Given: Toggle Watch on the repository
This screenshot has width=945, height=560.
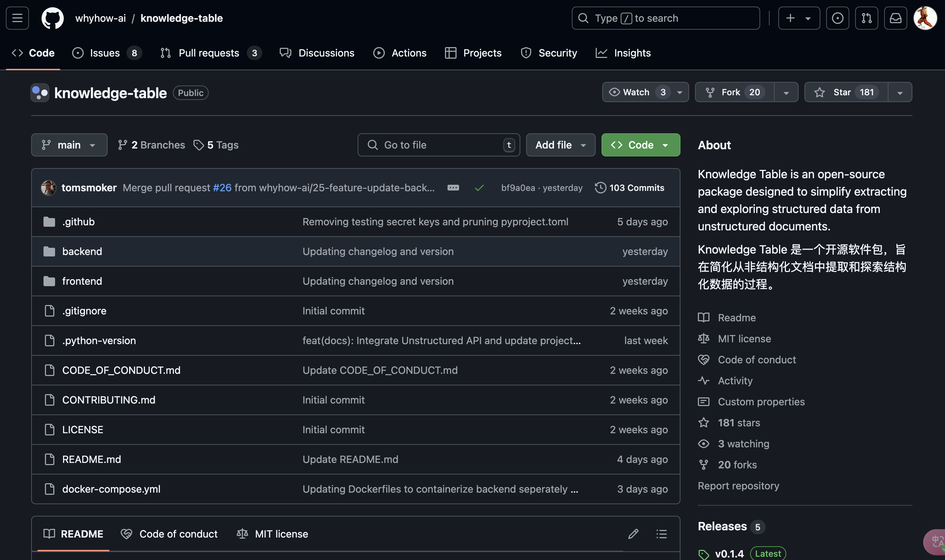Looking at the screenshot, I should (x=636, y=92).
